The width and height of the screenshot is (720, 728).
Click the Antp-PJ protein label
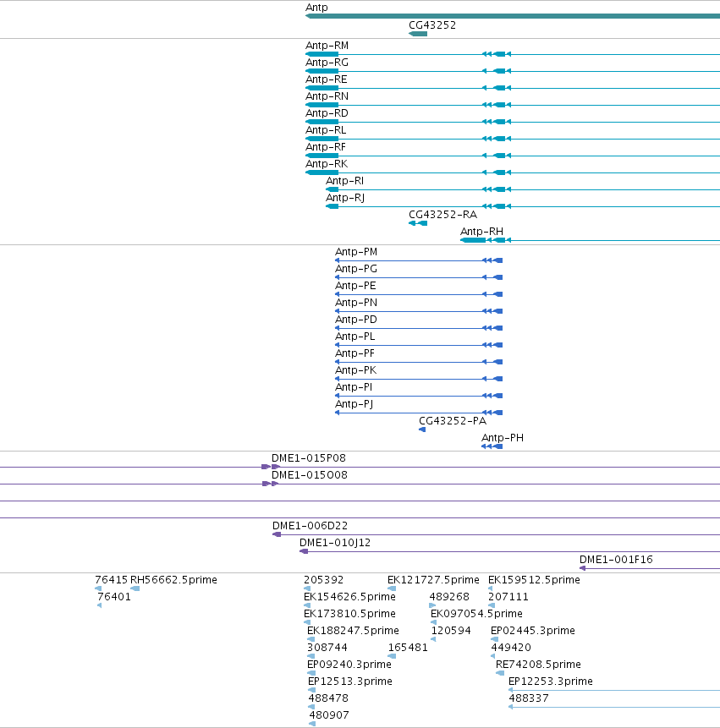[x=354, y=404]
